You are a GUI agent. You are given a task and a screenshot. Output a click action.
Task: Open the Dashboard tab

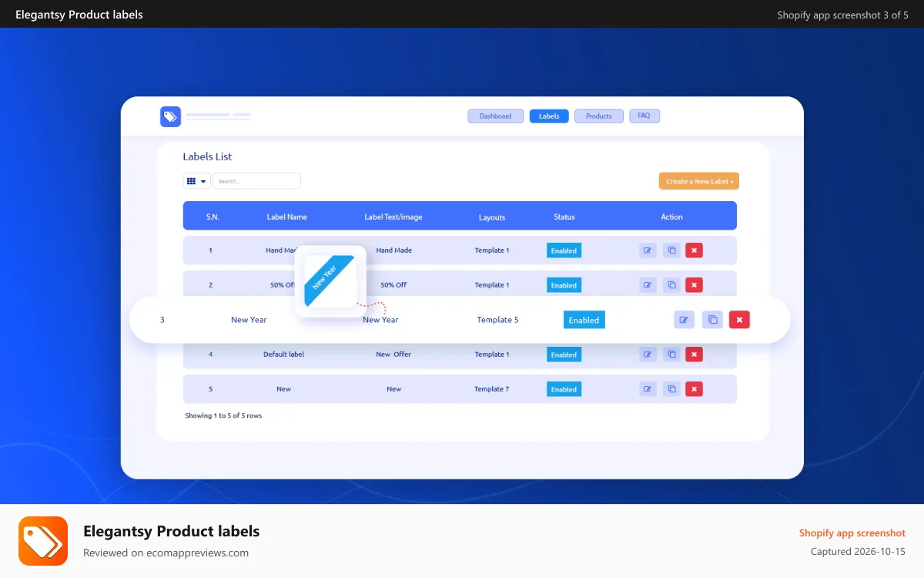coord(495,116)
